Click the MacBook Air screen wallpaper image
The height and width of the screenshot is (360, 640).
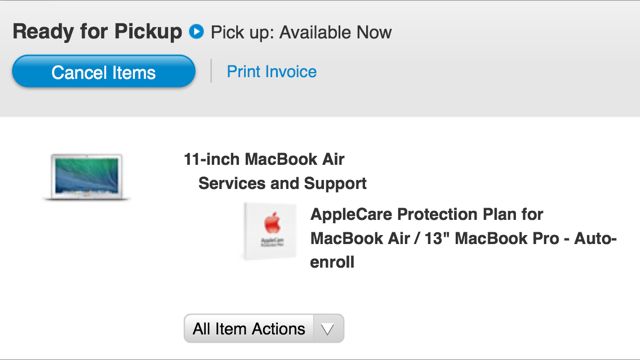pos(87,175)
